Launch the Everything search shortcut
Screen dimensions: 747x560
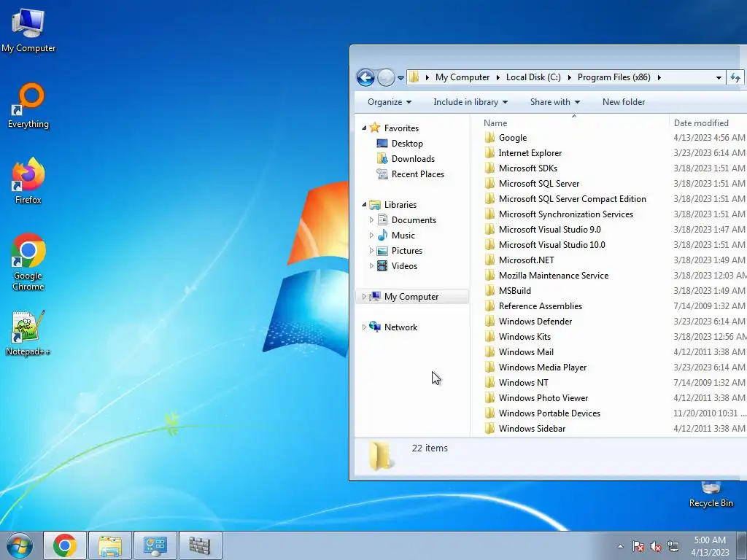(28, 106)
